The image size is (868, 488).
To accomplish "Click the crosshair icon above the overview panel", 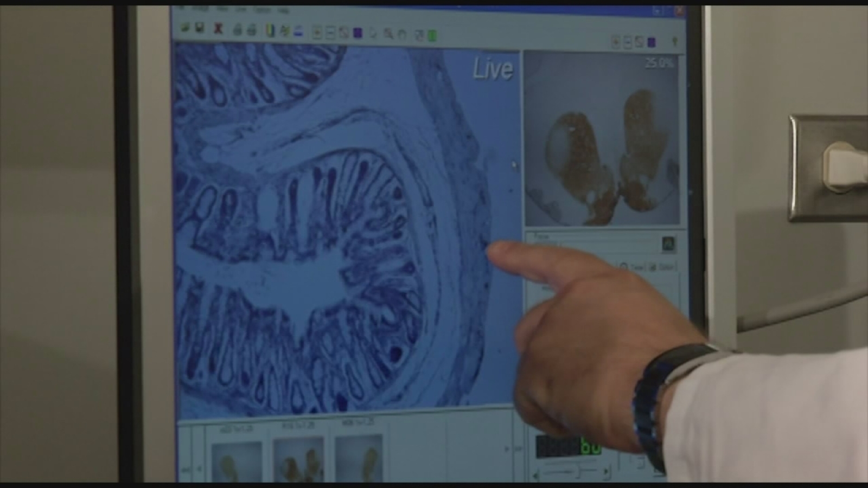I will point(615,41).
